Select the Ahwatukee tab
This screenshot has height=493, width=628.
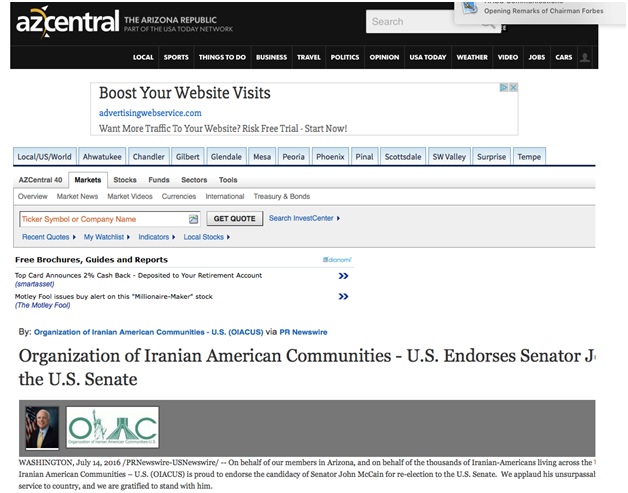tap(102, 157)
